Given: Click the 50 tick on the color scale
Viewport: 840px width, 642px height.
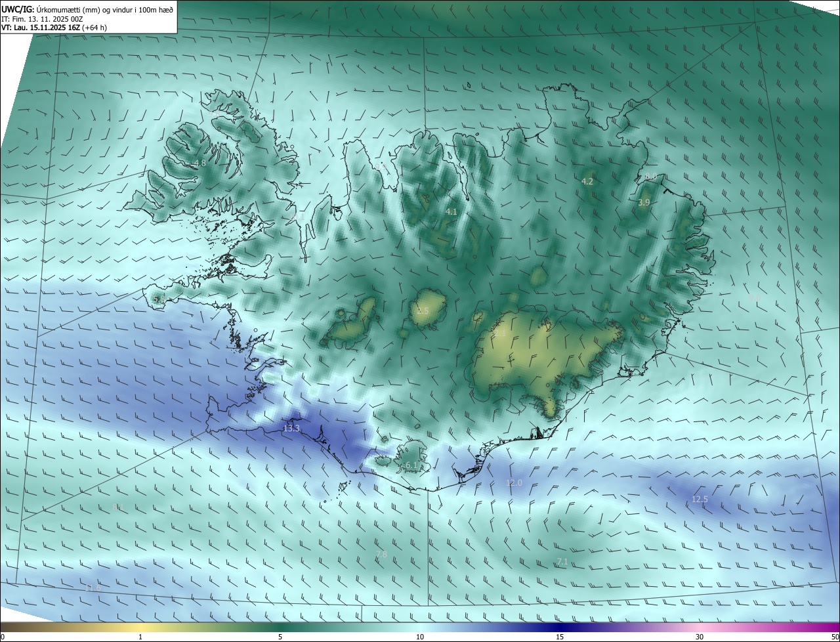Looking at the screenshot, I should (835, 637).
